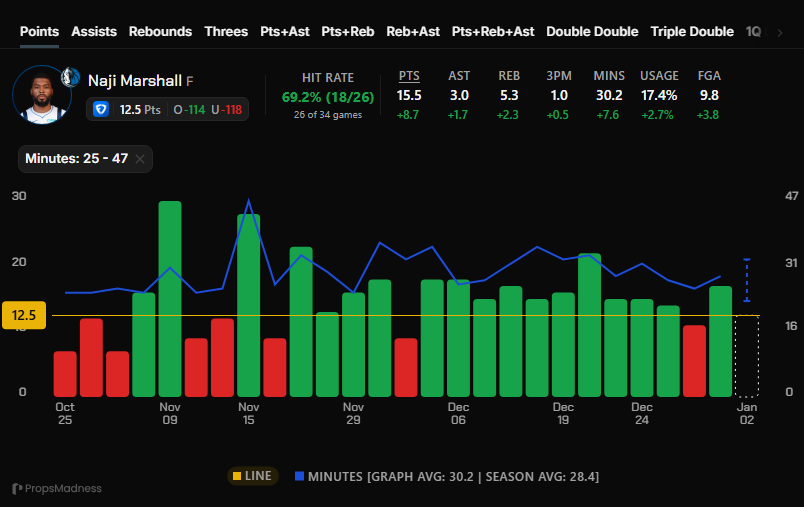804x507 pixels.
Task: Click the REB stat header
Action: coord(509,76)
